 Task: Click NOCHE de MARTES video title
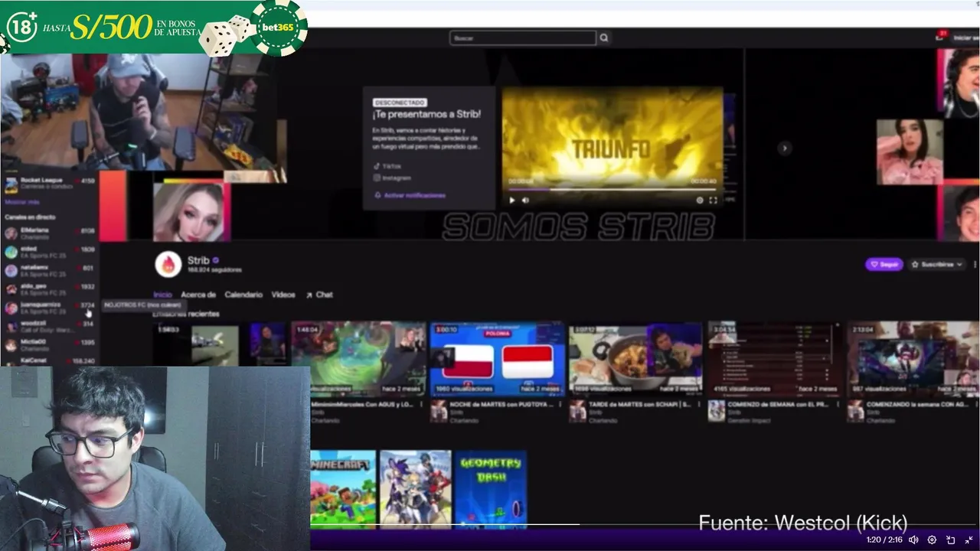[501, 404]
